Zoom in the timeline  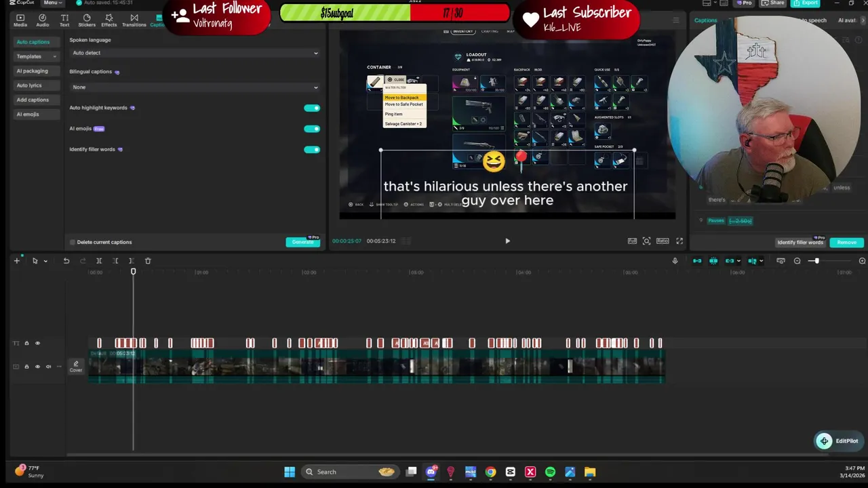tap(862, 261)
